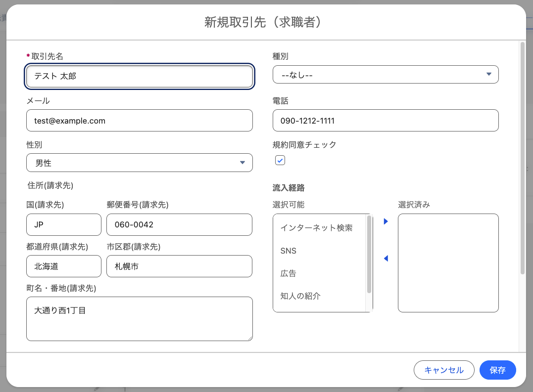This screenshot has width=533, height=392.
Task: Open the 性別 dropdown
Action: pos(139,162)
